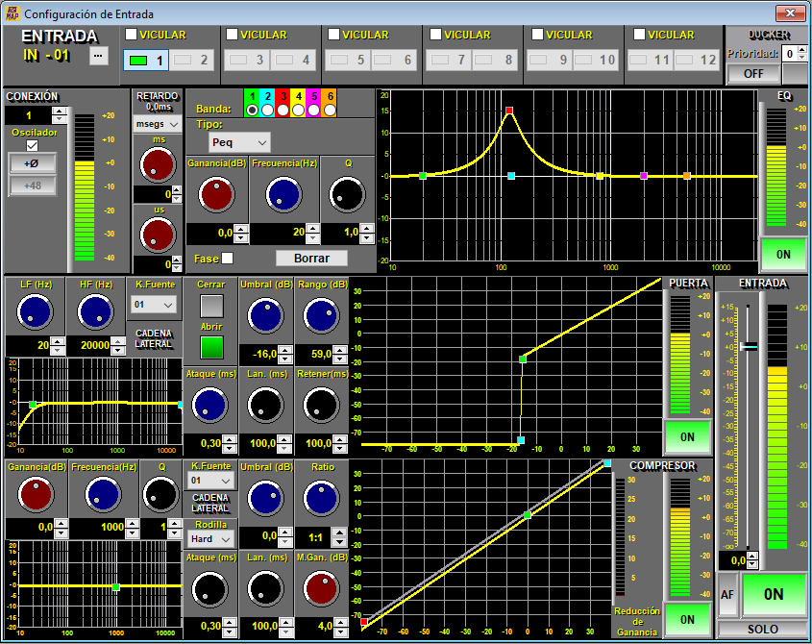This screenshot has height=644, width=812.
Task: Click the LF (Hz) filter knob
Action: 35,310
